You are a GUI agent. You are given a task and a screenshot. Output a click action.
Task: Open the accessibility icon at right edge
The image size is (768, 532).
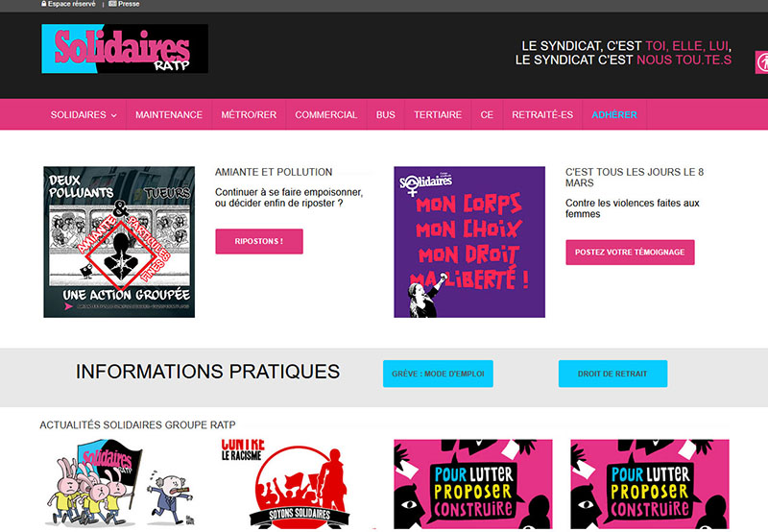tap(762, 62)
